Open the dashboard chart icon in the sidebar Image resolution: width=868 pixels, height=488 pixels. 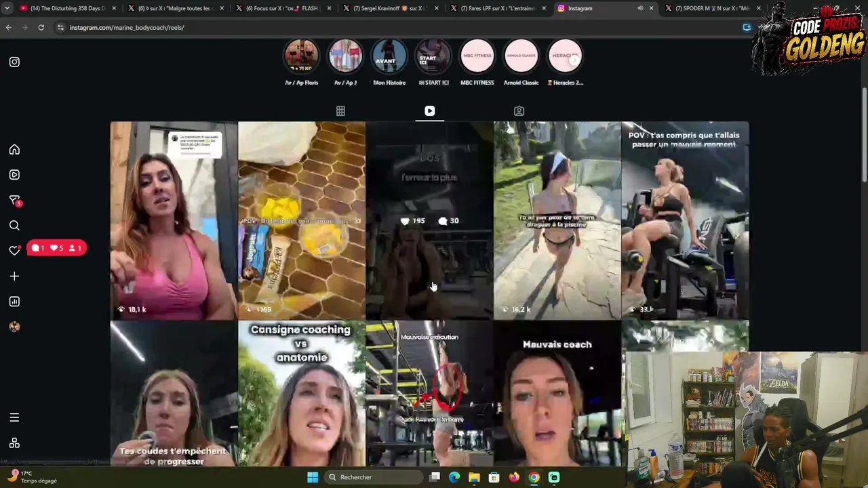pyautogui.click(x=14, y=302)
